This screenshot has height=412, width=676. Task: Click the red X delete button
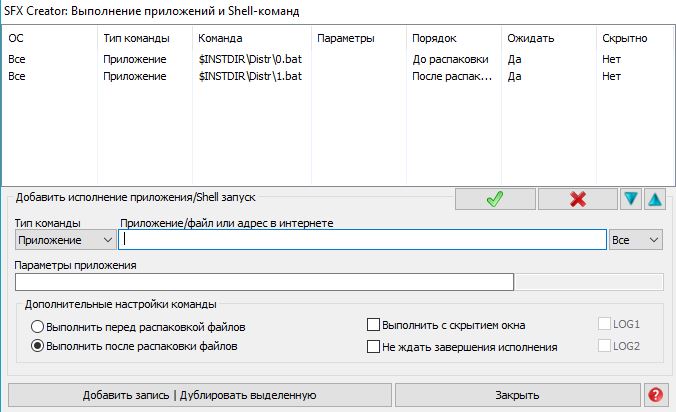point(577,199)
